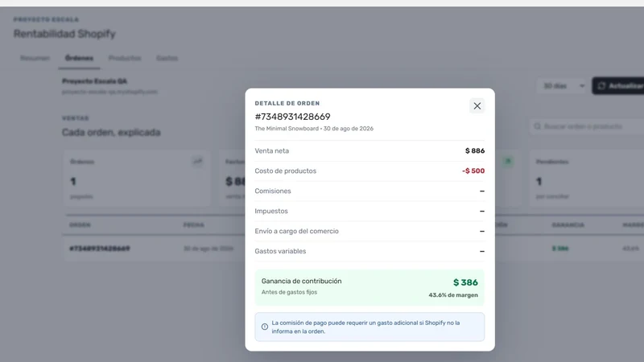This screenshot has height=362, width=644.
Task: Click the info icon in payment commission notice
Action: click(x=265, y=327)
